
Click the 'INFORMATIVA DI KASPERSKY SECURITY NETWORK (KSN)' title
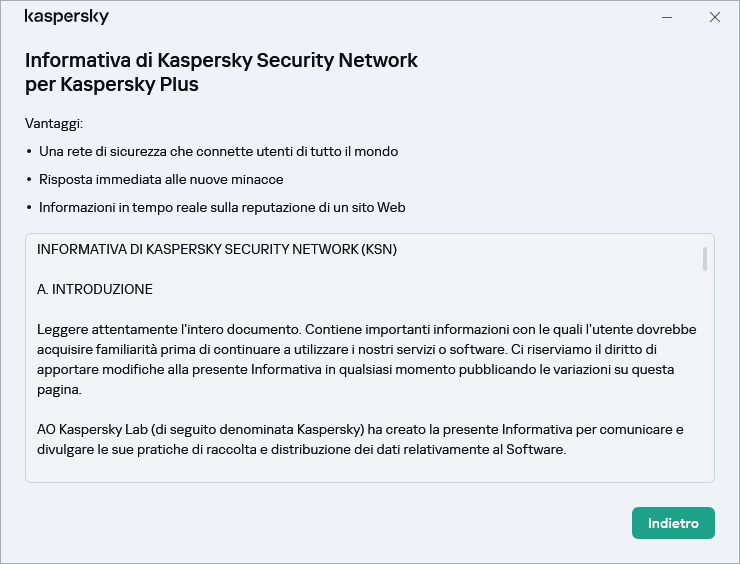tap(217, 249)
